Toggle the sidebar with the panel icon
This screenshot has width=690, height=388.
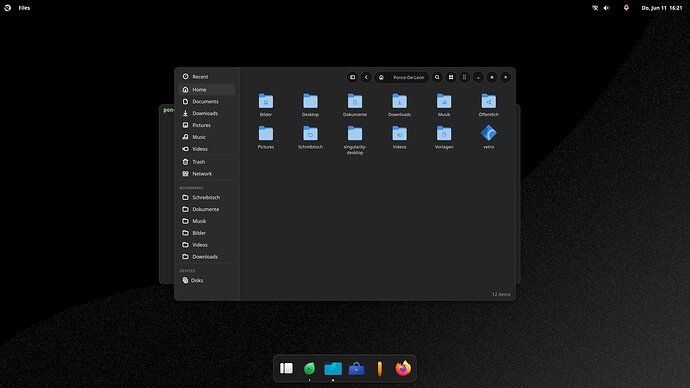(352, 77)
